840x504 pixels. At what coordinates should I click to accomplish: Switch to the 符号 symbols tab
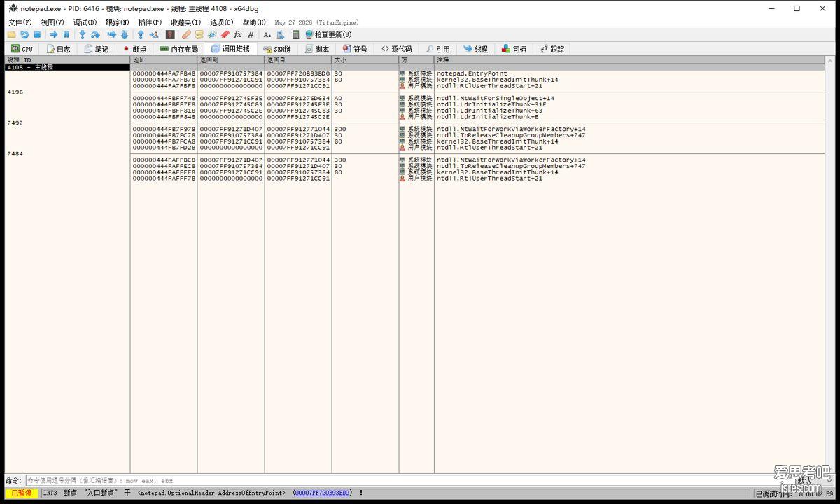pos(355,49)
